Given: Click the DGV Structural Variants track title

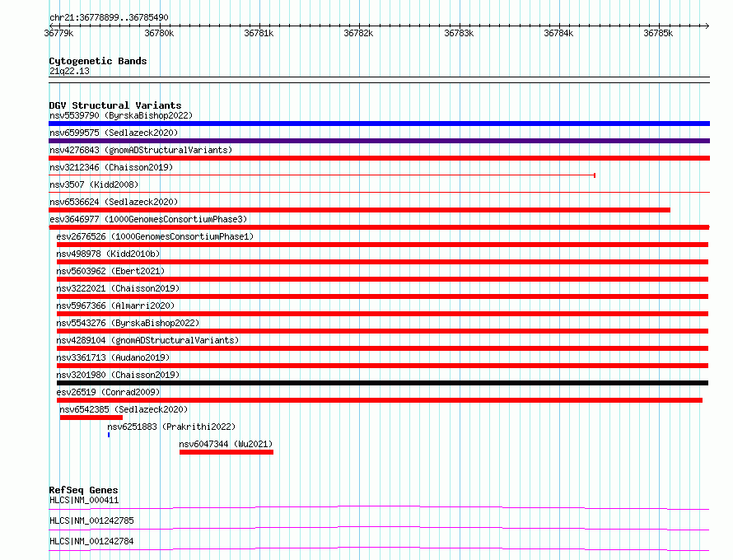Looking at the screenshot, I should tap(115, 105).
